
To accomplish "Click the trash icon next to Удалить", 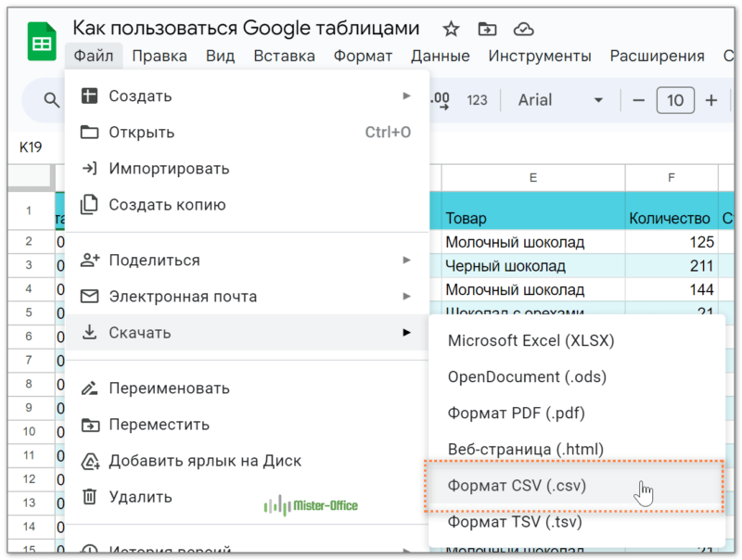I will click(89, 496).
